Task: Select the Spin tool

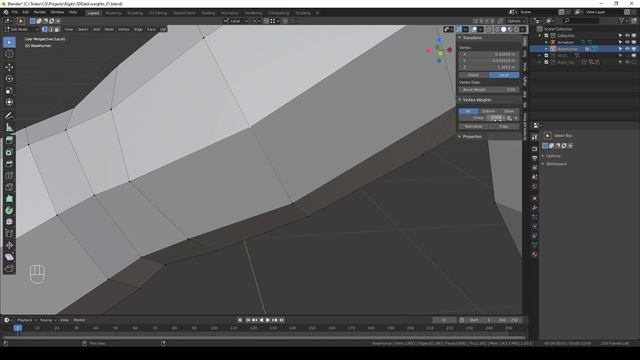Action: coord(9,210)
